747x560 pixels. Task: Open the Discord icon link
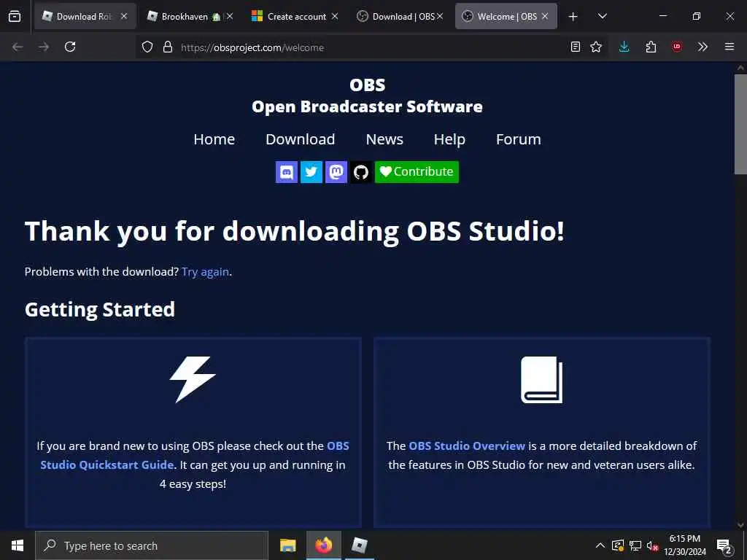286,172
